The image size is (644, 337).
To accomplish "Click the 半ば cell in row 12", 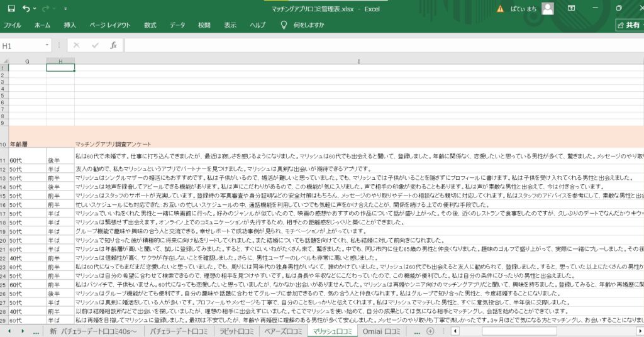I will [x=60, y=169].
